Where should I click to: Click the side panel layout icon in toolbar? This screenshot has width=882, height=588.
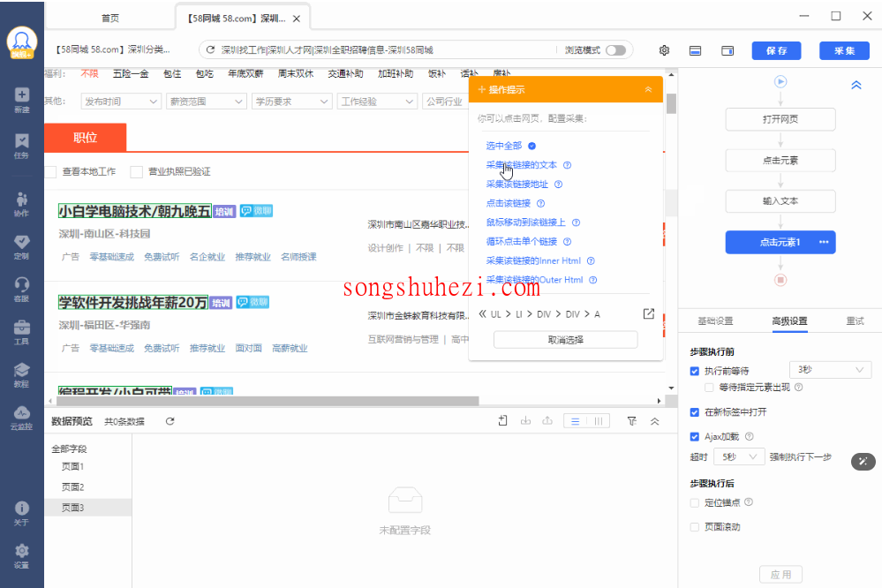[x=727, y=50]
